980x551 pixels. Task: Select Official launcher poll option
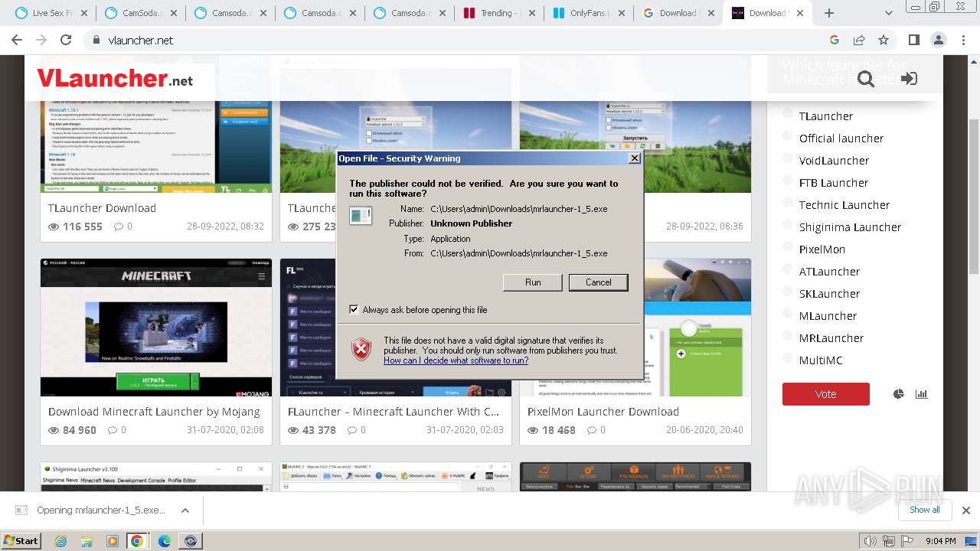tap(788, 136)
